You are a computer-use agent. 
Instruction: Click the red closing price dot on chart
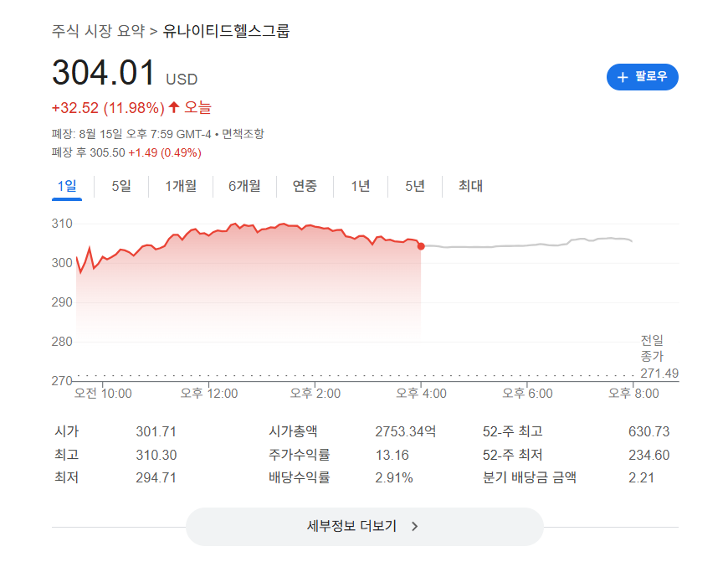click(421, 246)
